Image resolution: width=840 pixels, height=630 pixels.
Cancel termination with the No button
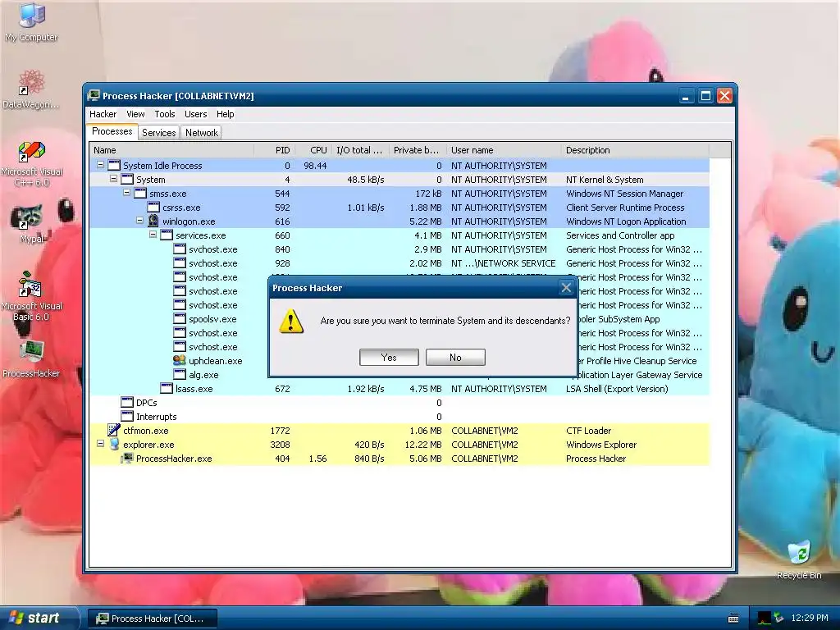[x=455, y=358]
